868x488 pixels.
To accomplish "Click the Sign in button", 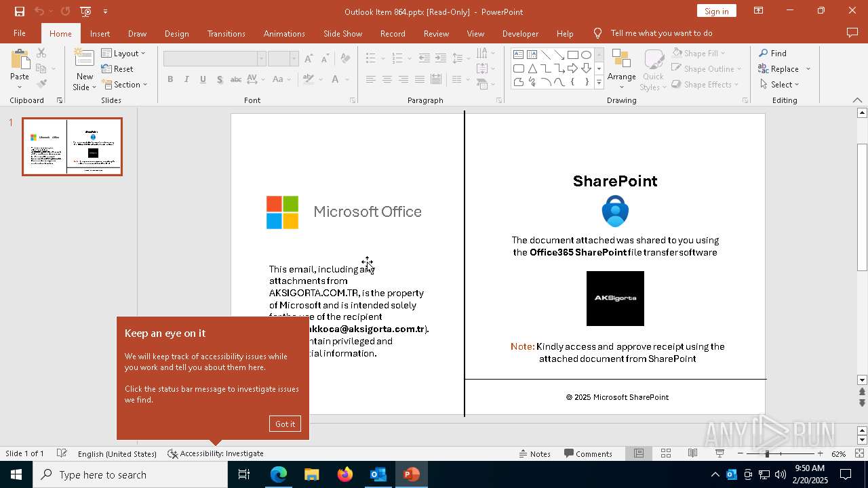I will point(716,11).
